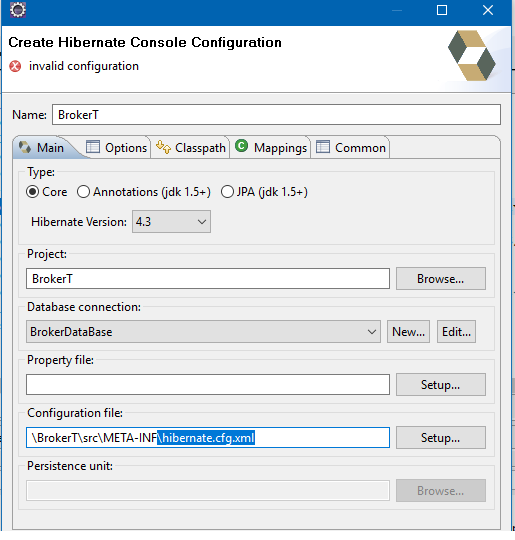
Task: Click the Project text field
Action: (208, 279)
